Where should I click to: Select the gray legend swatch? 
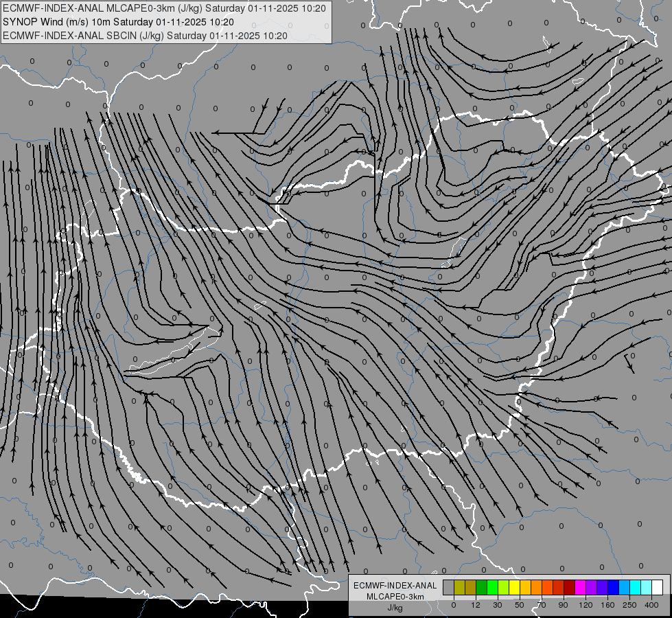[x=449, y=588]
